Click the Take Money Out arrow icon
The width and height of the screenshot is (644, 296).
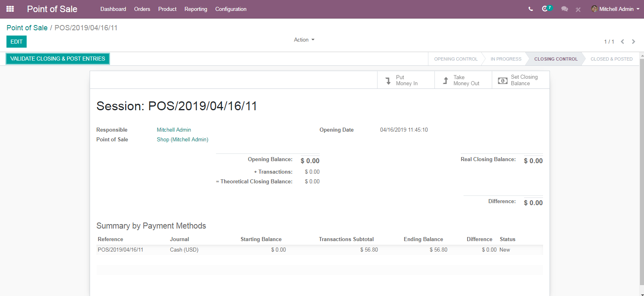coord(445,80)
